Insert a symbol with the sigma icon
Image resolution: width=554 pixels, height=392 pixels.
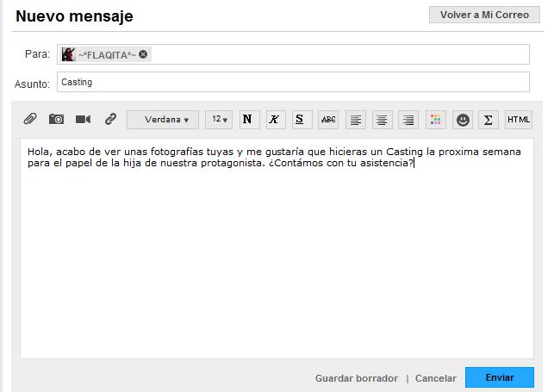pyautogui.click(x=488, y=120)
